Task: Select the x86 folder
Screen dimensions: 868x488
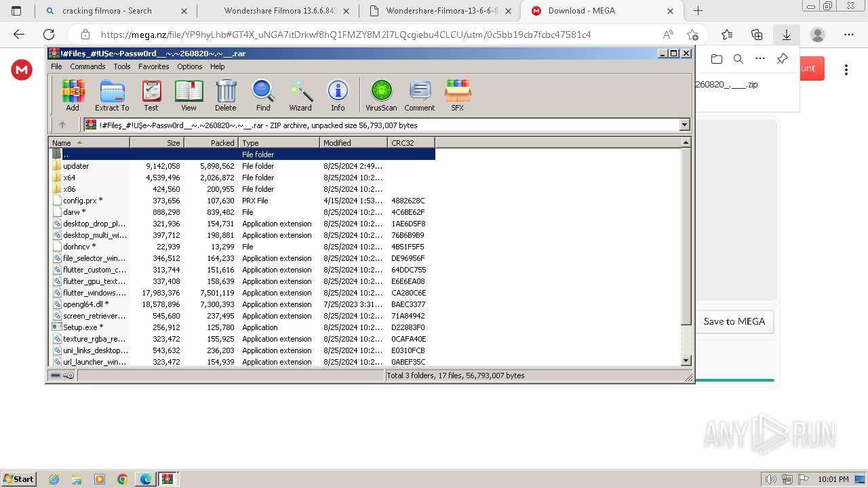Action: coord(241,189)
